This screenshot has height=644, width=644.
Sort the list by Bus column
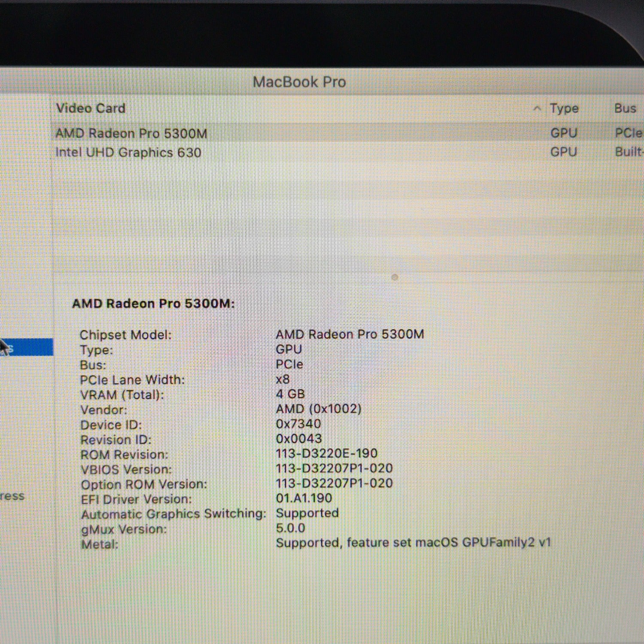[x=625, y=108]
